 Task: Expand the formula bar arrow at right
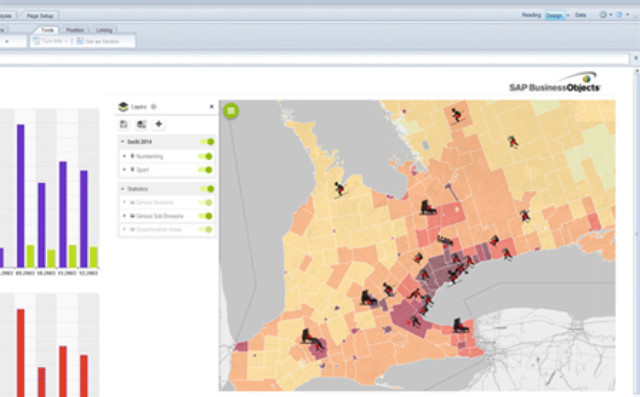(636, 58)
